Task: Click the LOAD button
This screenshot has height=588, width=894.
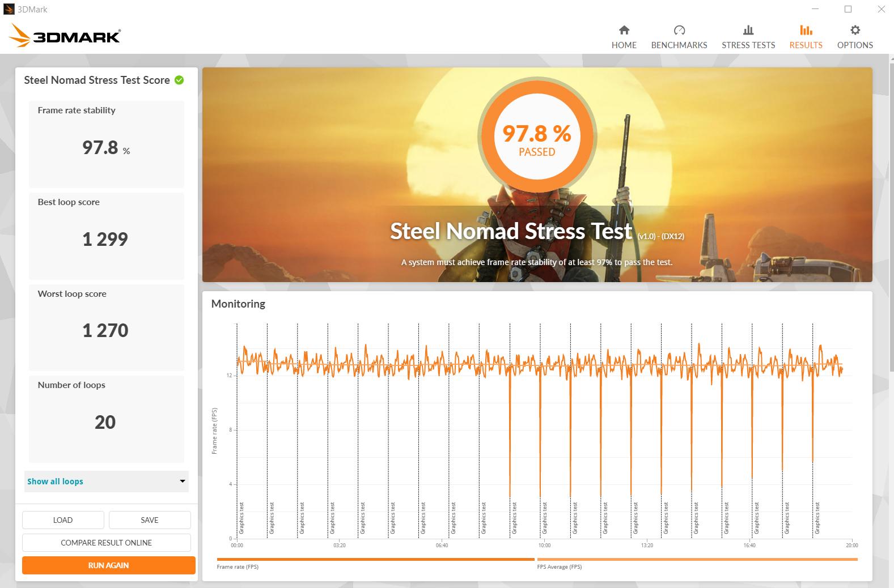Action: (63, 520)
